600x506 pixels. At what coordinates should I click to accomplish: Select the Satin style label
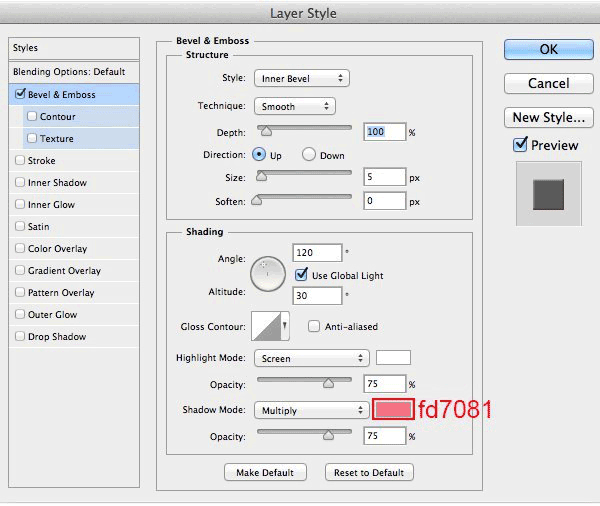click(x=38, y=227)
